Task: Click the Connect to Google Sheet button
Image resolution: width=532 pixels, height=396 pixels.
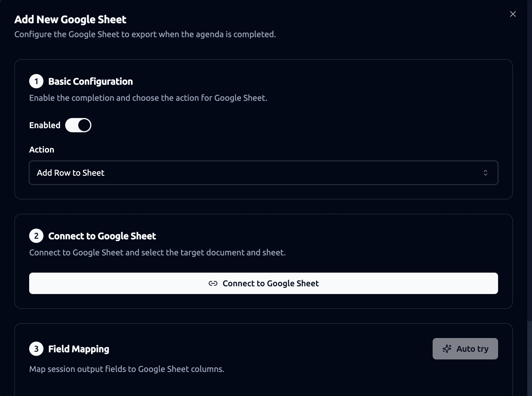Action: 264,283
